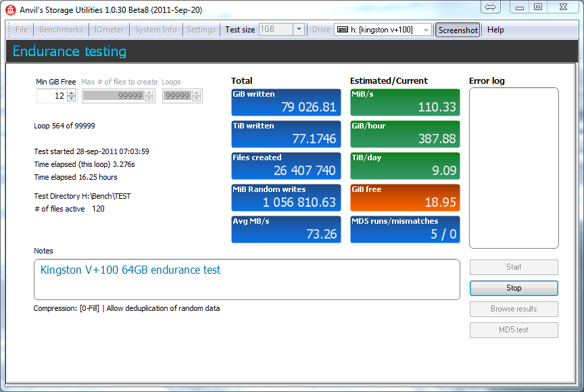The width and height of the screenshot is (584, 392).
Task: Click the orange GiB free tile
Action: (x=405, y=197)
